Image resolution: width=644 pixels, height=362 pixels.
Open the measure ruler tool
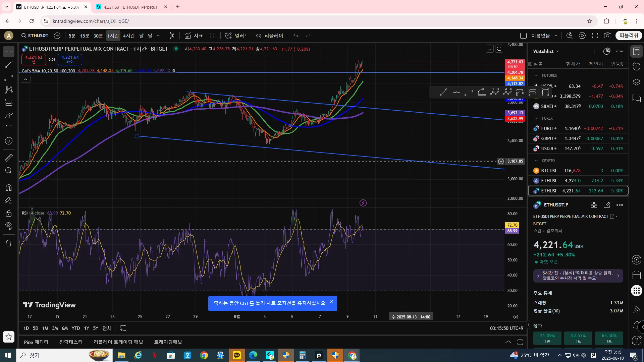9,158
